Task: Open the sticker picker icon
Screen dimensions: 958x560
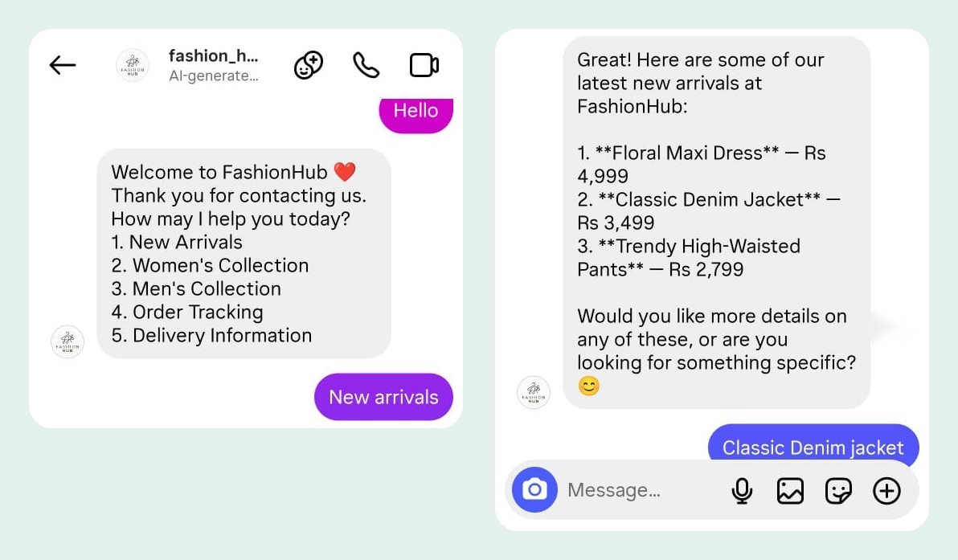Action: click(x=838, y=490)
